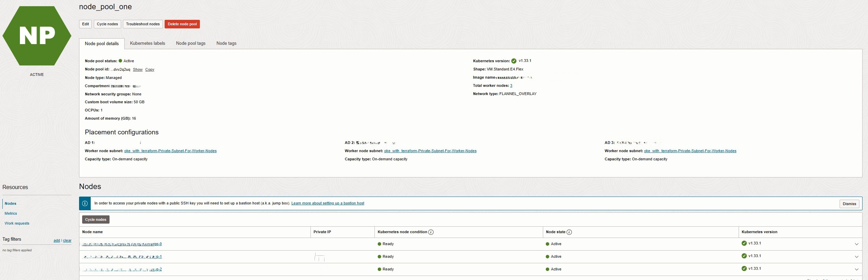Open the AD 1 worker node subnet link
Viewport: 868px width, 280px height.
[x=170, y=151]
